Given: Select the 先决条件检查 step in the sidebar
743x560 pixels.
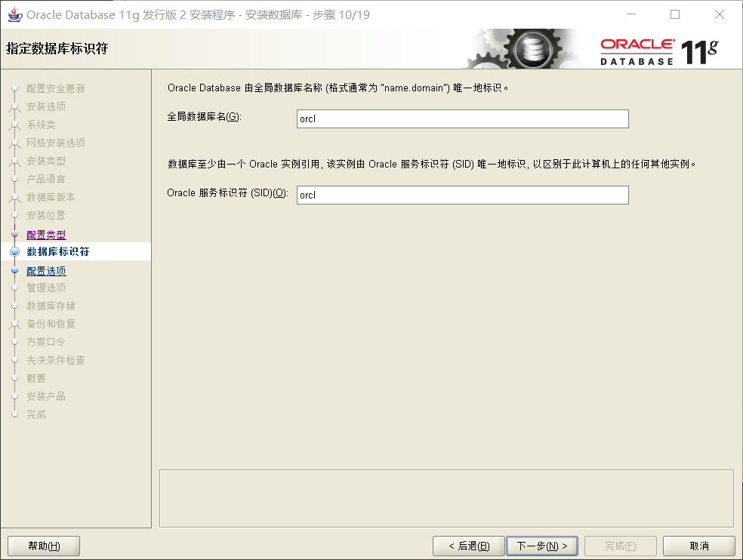Looking at the screenshot, I should [x=56, y=360].
